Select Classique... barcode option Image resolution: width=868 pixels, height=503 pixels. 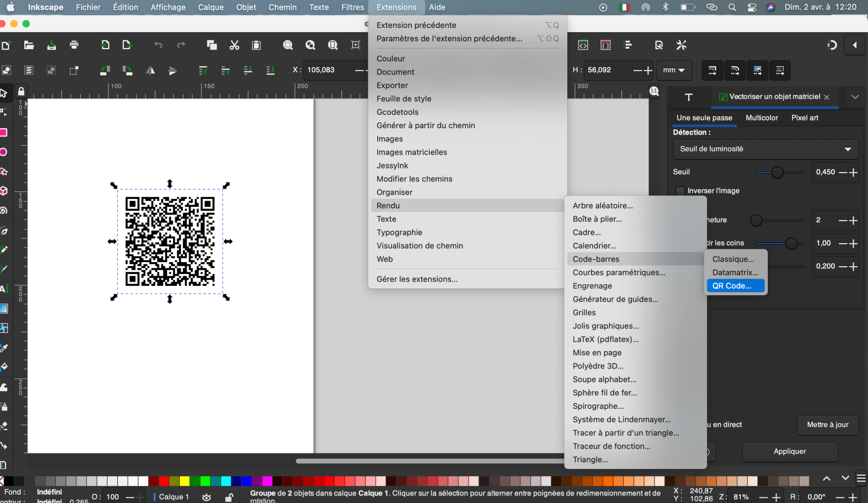pos(736,259)
